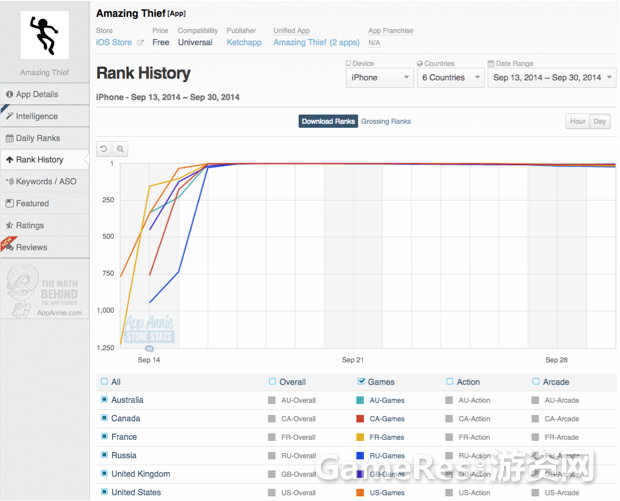
Task: Click the US-Arcade gray swatch
Action: [535, 493]
